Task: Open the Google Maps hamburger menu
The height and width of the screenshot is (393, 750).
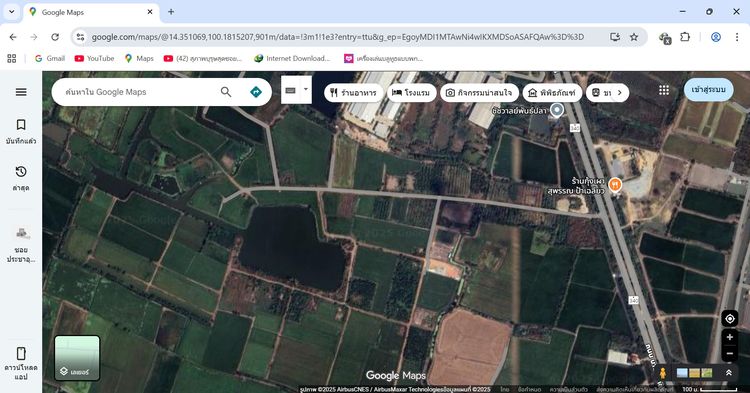Action: point(21,92)
